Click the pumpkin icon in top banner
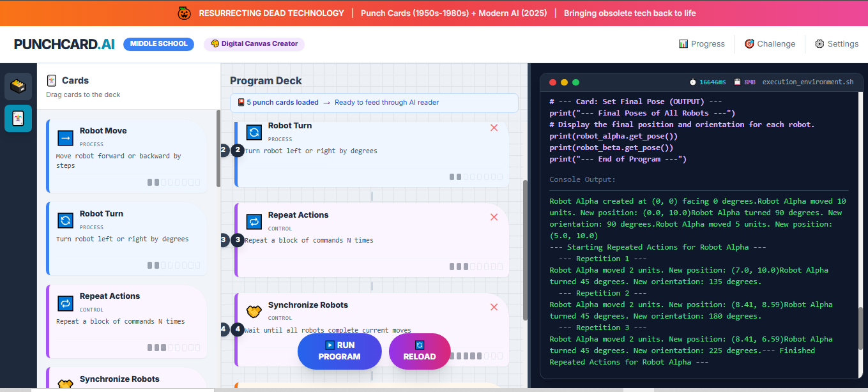The width and height of the screenshot is (868, 392). click(184, 13)
